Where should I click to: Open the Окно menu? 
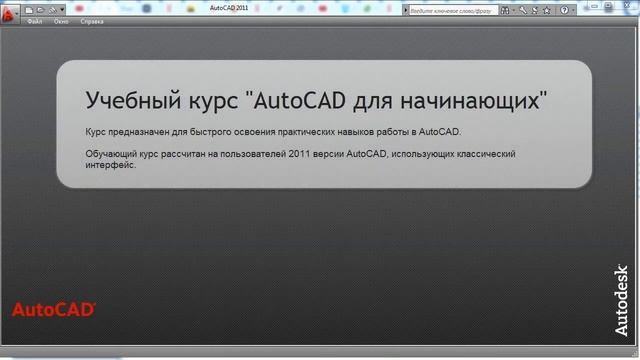tap(61, 21)
